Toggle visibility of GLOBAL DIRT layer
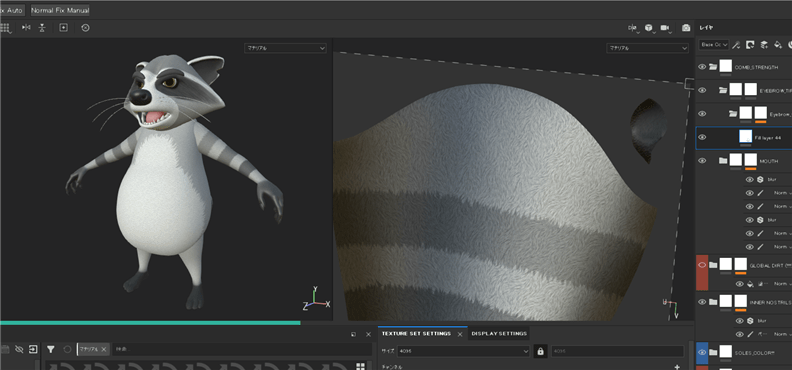Screen dimensions: 792x370 [x=702, y=265]
